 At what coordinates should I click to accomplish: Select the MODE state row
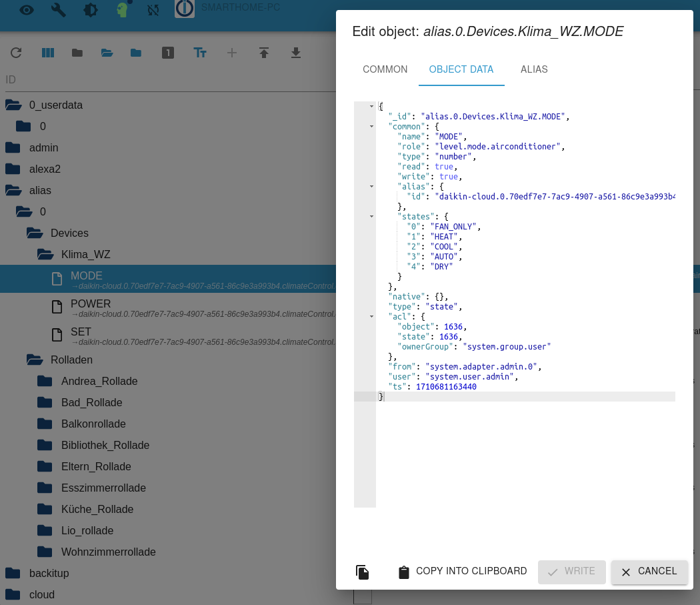[168, 279]
